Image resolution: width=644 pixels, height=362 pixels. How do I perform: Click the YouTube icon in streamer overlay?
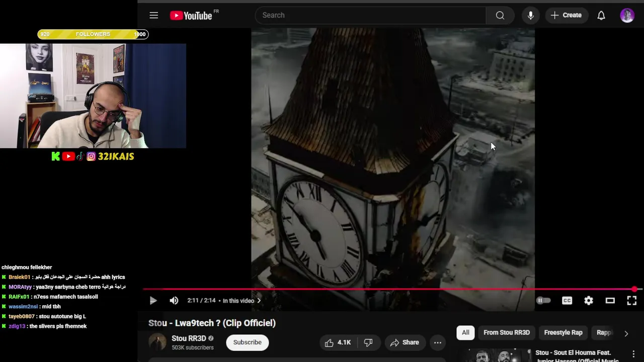point(68,156)
